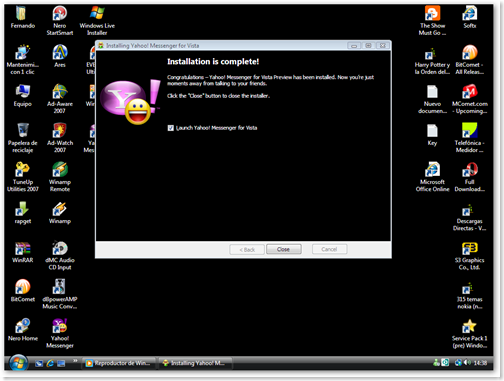Select the S3 Graphics Co., Ltd. icon
The image size is (504, 381).
coord(470,255)
